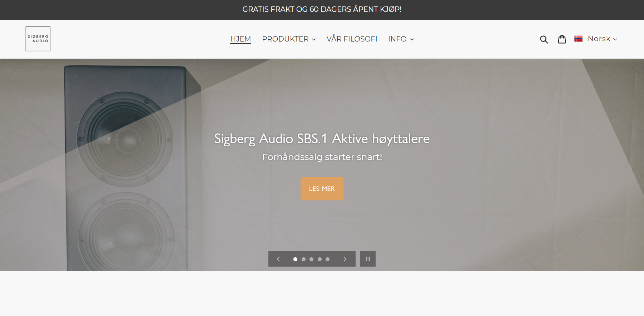This screenshot has width=644, height=316.
Task: Click 'Forhåndssalg starter snart!' text
Action: pos(322,157)
